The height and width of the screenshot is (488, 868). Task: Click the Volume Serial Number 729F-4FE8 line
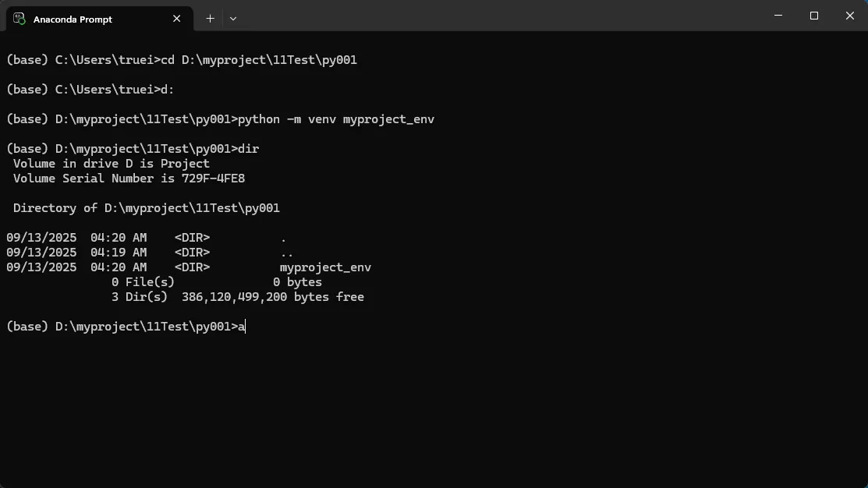[x=129, y=179]
